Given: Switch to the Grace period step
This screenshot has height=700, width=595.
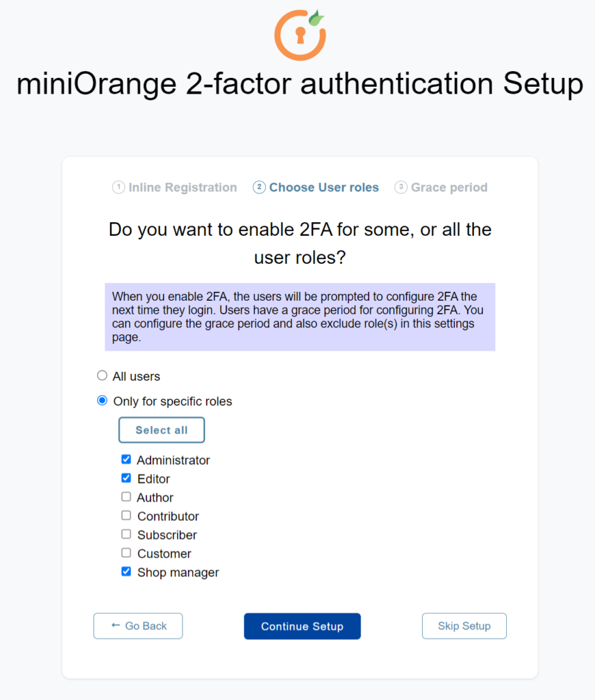Looking at the screenshot, I should tap(449, 187).
